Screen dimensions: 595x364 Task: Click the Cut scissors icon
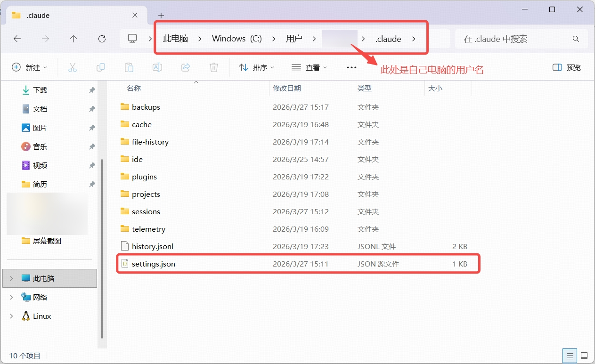coord(72,67)
